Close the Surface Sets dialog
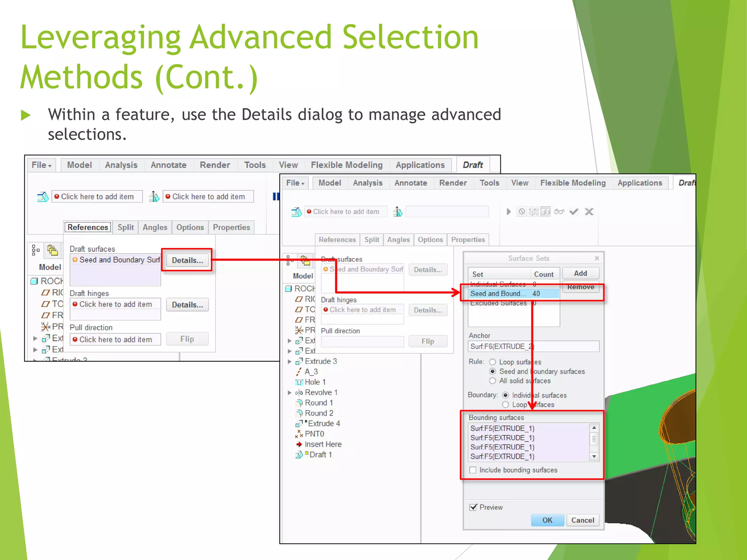 tap(597, 258)
